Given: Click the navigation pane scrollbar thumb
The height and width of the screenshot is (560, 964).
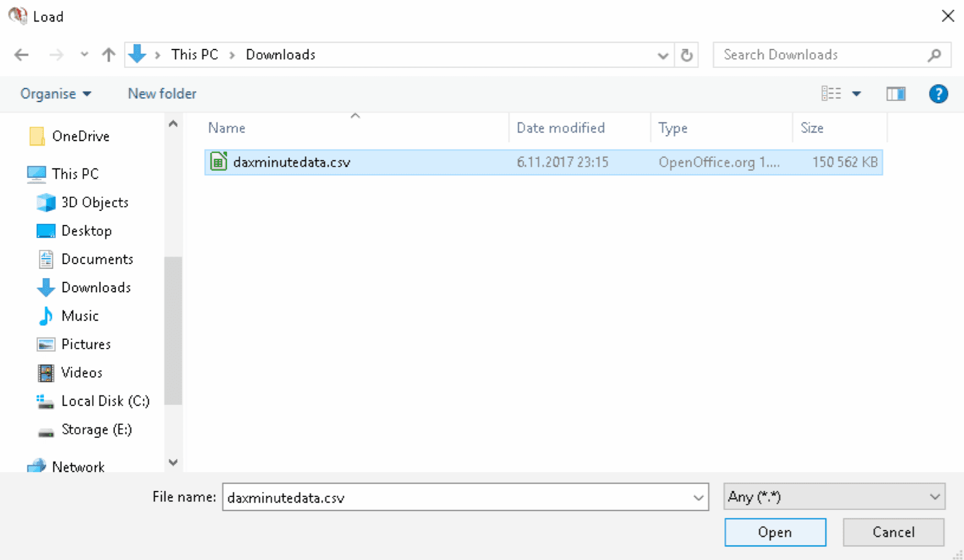Looking at the screenshot, I should click(x=173, y=330).
